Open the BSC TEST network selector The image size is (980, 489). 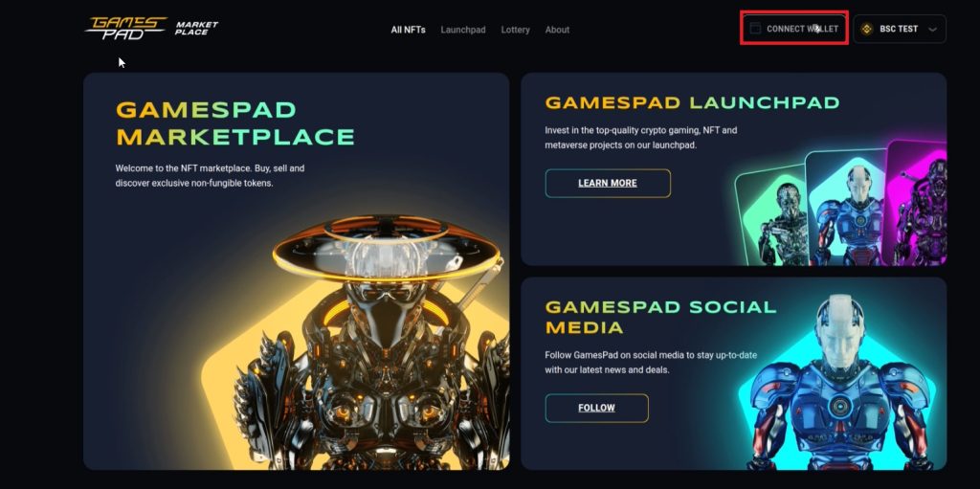coord(900,29)
